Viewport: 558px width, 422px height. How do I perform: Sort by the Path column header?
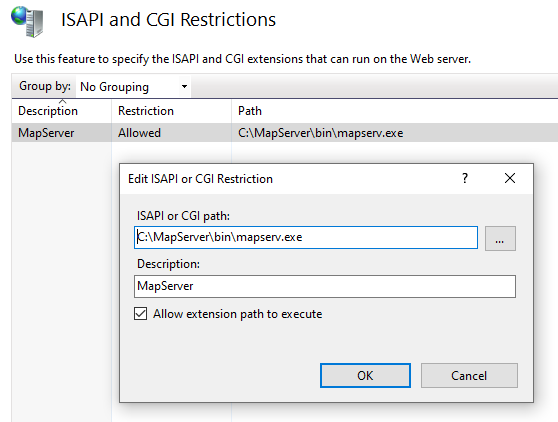[395, 111]
